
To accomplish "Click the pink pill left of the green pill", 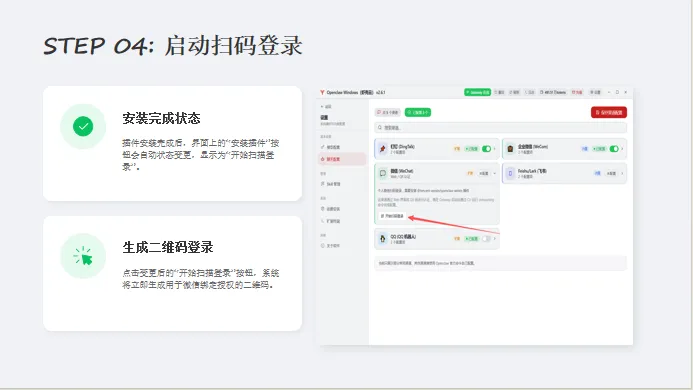I will [x=388, y=112].
